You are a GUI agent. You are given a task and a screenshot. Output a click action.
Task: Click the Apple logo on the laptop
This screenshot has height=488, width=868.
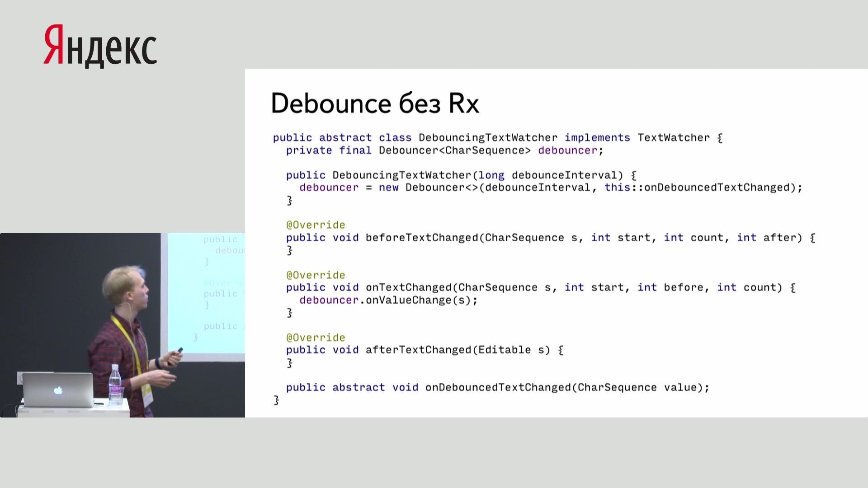click(58, 390)
